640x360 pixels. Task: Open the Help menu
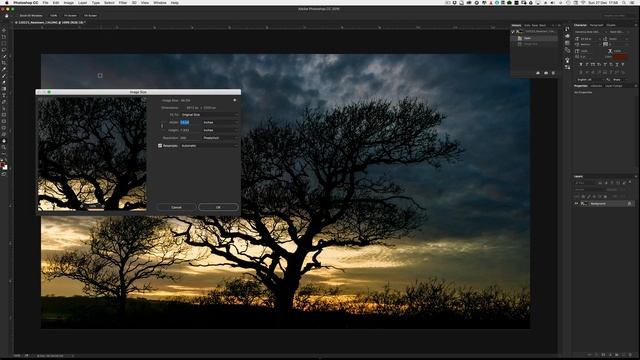pos(175,2)
